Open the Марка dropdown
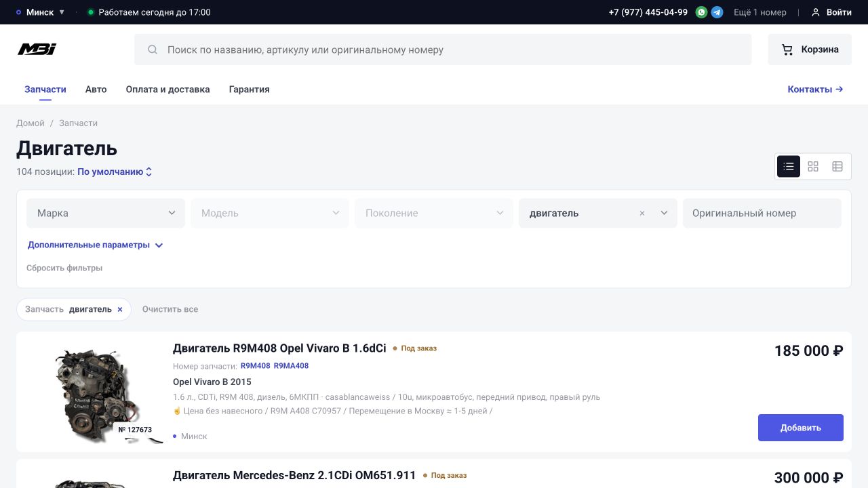This screenshot has height=488, width=868. coord(106,213)
